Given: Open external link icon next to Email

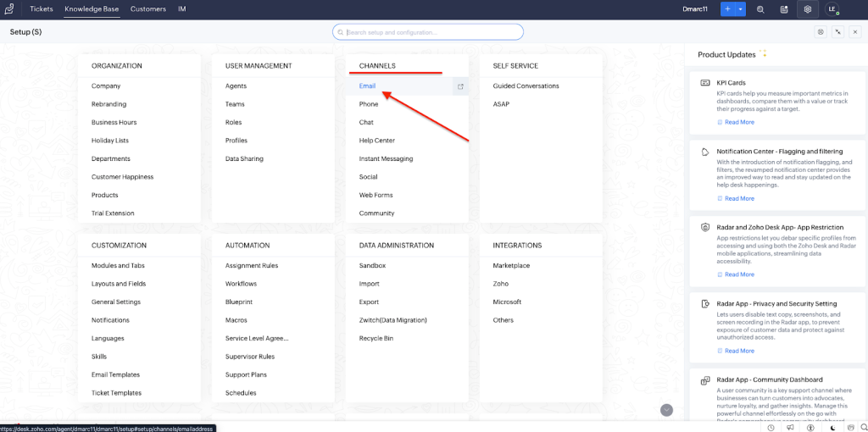Looking at the screenshot, I should pyautogui.click(x=460, y=86).
